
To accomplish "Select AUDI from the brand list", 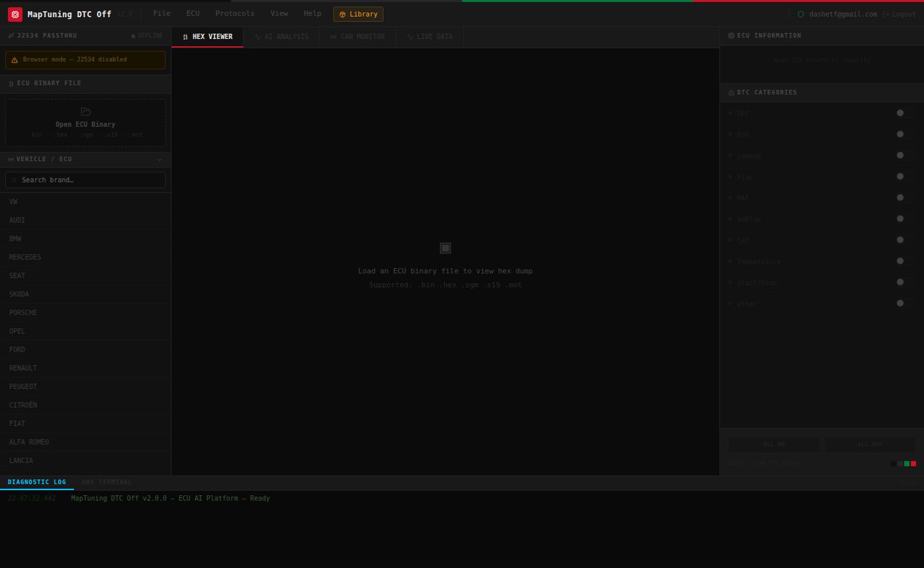I will tap(85, 221).
